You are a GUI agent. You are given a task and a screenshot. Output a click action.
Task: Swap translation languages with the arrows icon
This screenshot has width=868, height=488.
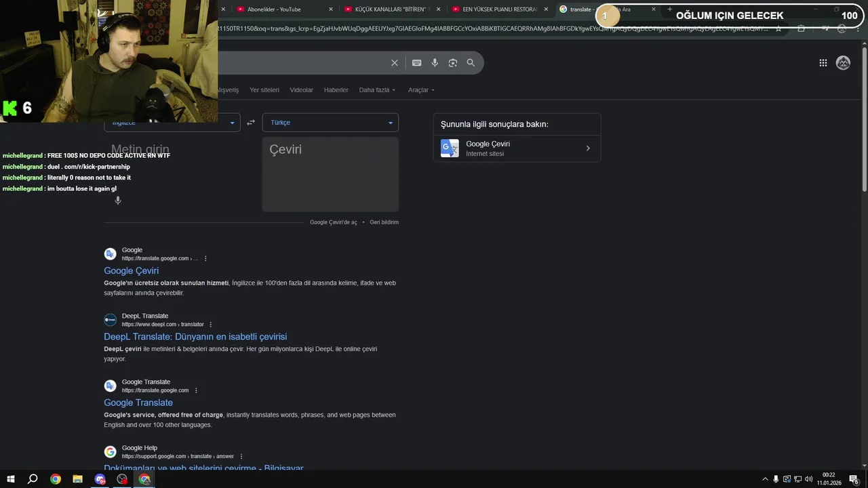(x=251, y=123)
